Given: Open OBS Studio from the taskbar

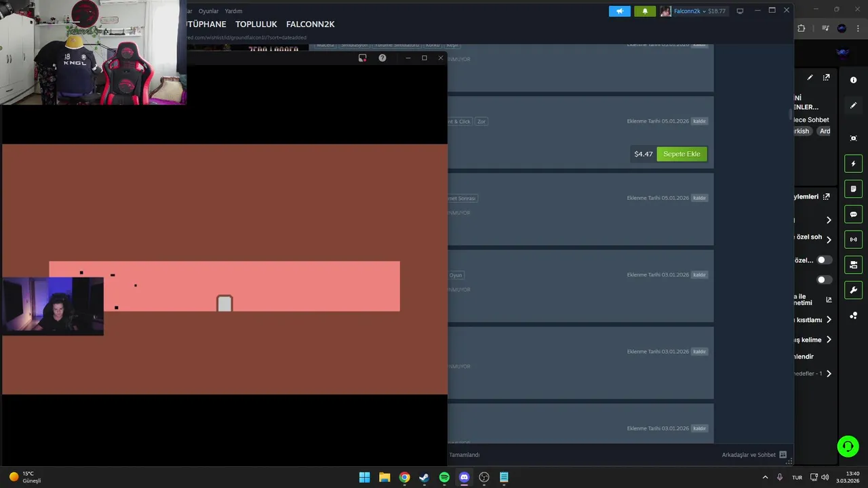Looking at the screenshot, I should [484, 477].
